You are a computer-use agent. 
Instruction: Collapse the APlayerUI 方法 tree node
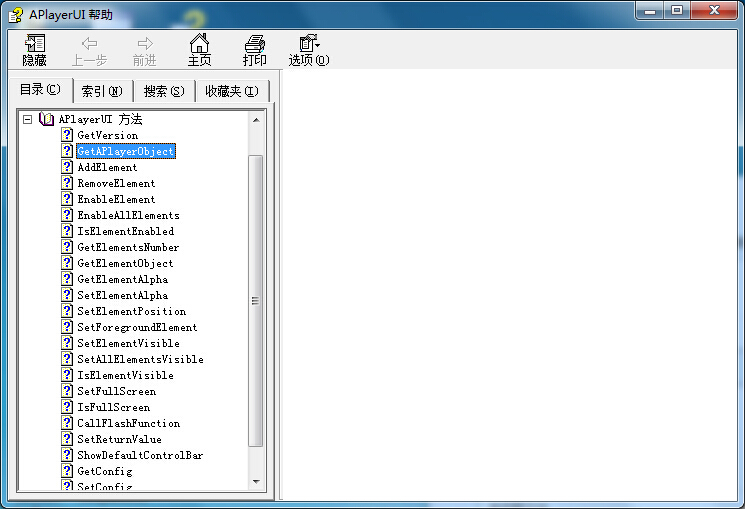(28, 119)
